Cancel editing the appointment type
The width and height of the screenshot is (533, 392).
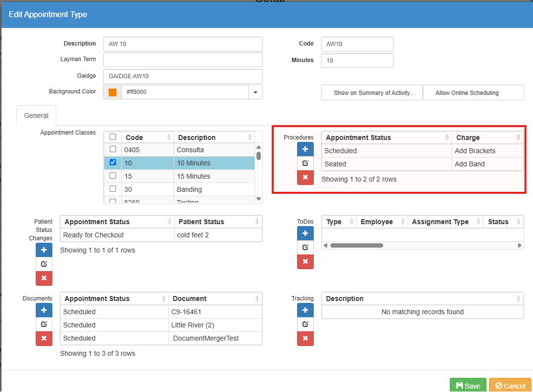(x=510, y=386)
